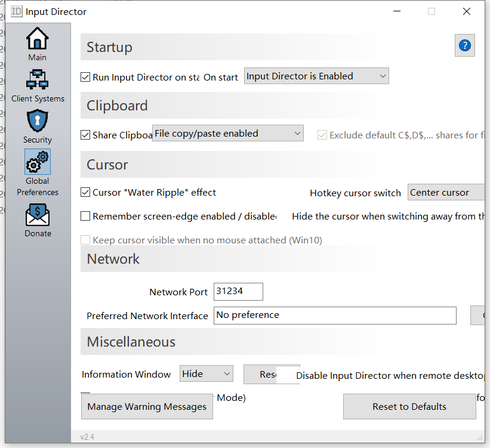Minimize the Input Director window
Viewport: 490px width, 448px height.
(397, 11)
